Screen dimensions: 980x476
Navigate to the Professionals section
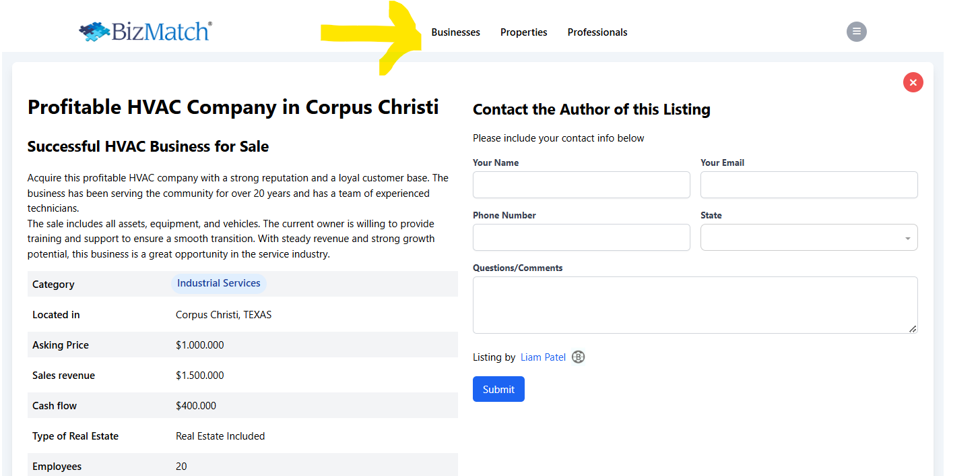point(597,32)
